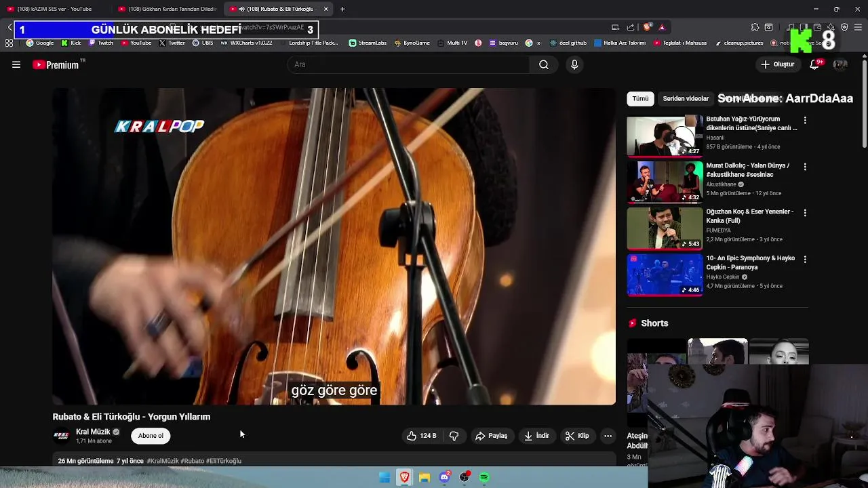Image resolution: width=868 pixels, height=488 pixels.
Task: Open StreamLabs bookmark
Action: click(x=368, y=43)
